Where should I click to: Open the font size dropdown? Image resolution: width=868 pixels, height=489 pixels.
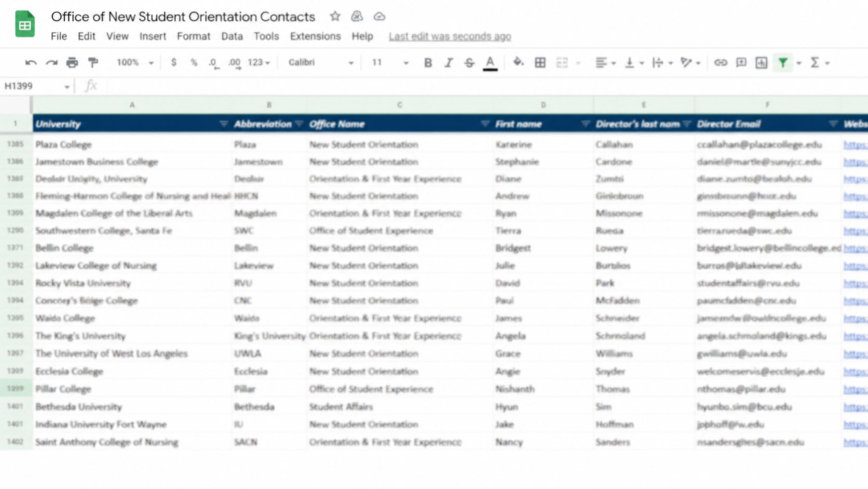tap(390, 62)
